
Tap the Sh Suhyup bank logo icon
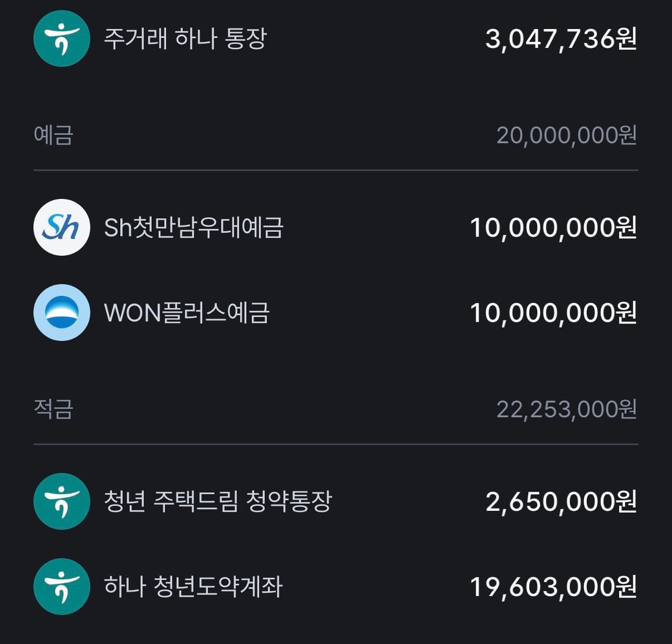[x=61, y=227]
